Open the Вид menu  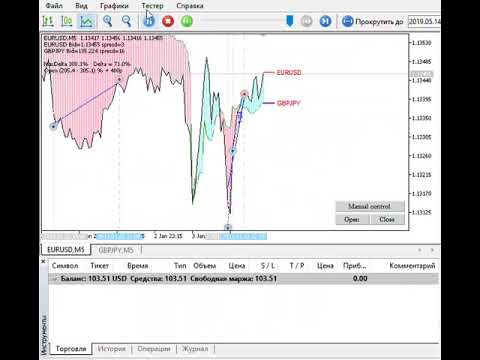click(x=81, y=6)
